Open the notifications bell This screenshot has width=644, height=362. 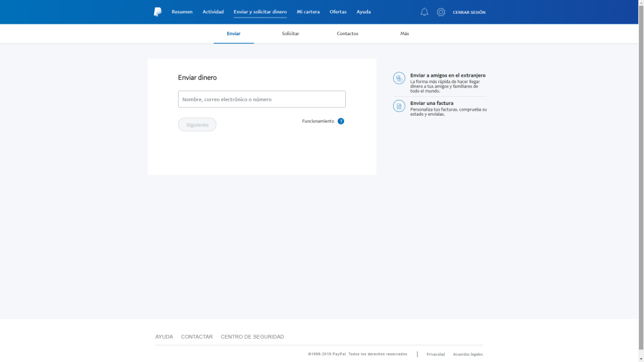425,12
